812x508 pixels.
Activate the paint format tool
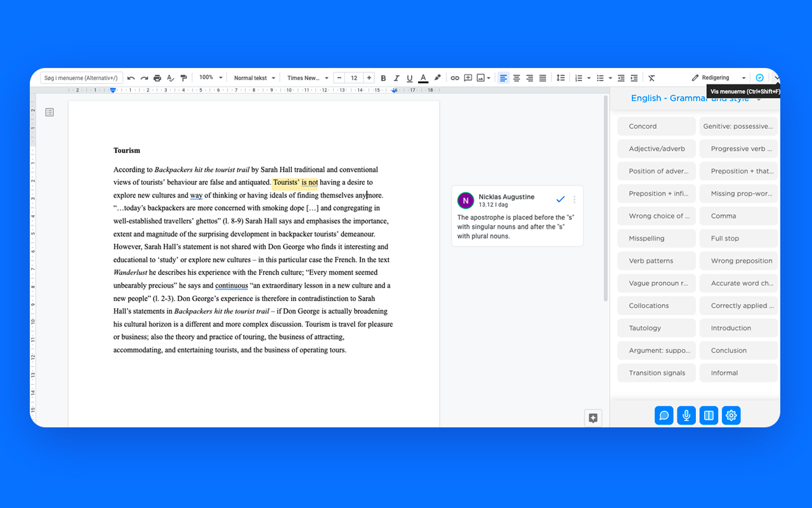point(184,78)
